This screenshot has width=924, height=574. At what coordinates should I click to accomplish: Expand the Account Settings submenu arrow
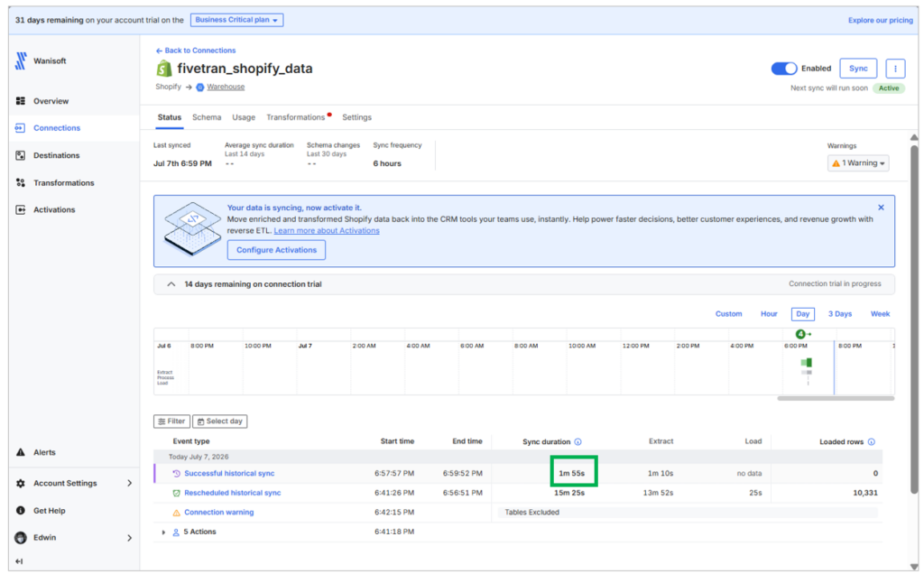(x=129, y=483)
